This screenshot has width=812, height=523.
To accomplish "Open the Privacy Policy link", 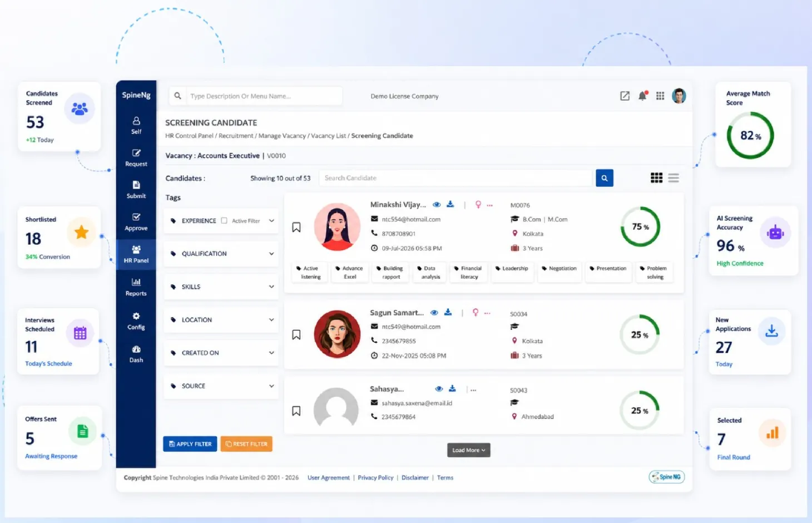I will click(x=375, y=477).
